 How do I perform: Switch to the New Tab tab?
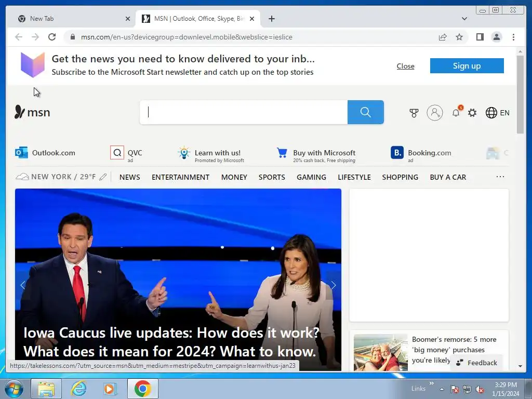point(70,19)
